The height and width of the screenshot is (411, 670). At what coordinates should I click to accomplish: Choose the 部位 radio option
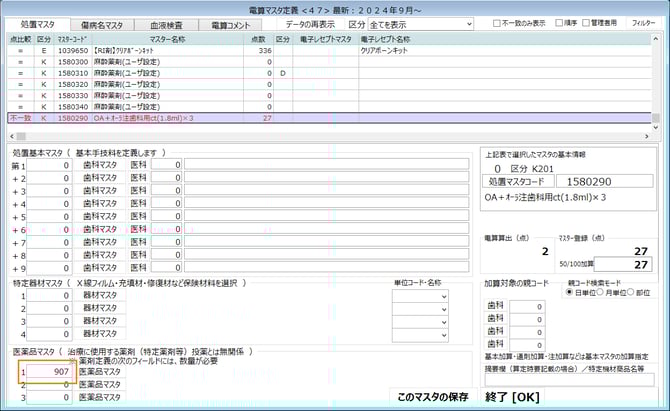click(x=628, y=294)
